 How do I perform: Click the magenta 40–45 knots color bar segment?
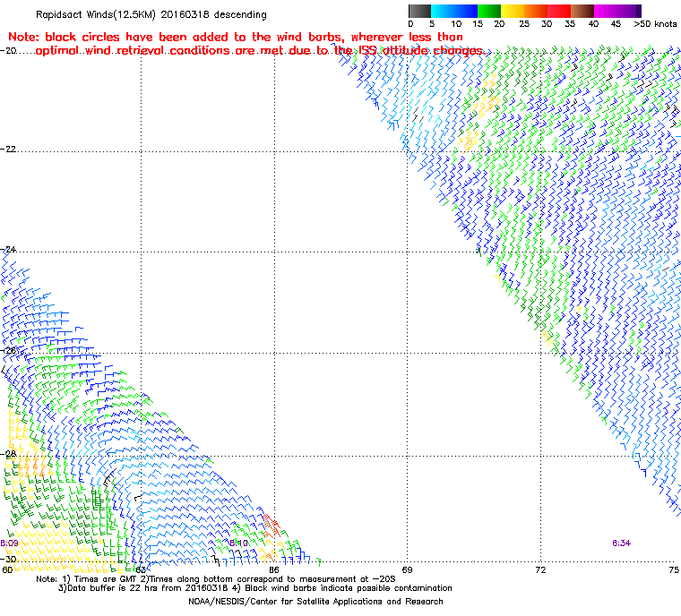point(606,11)
